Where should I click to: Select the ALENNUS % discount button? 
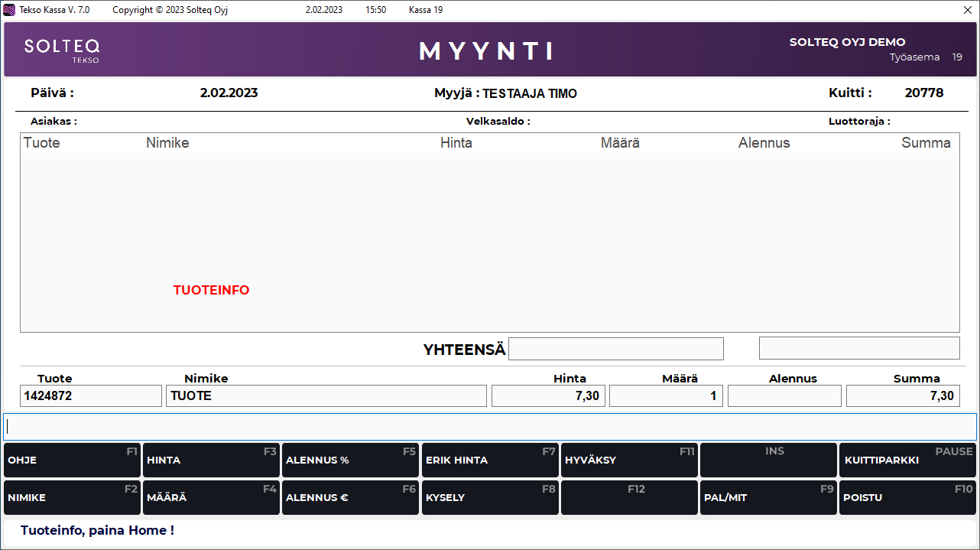tap(349, 460)
